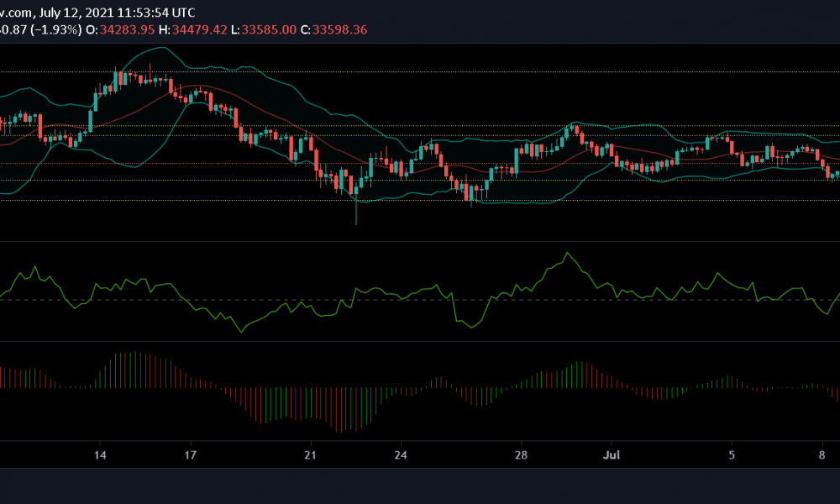The image size is (840, 504).
Task: Select the 28 date label on time axis
Action: click(x=522, y=455)
